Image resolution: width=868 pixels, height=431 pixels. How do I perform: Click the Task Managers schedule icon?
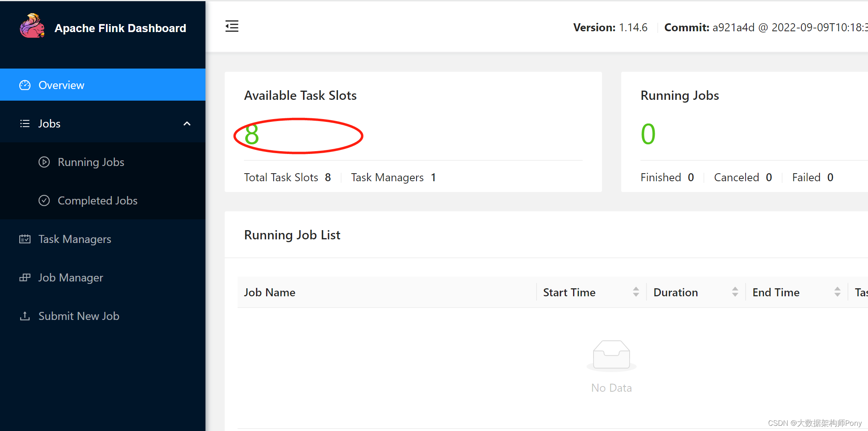coord(25,239)
